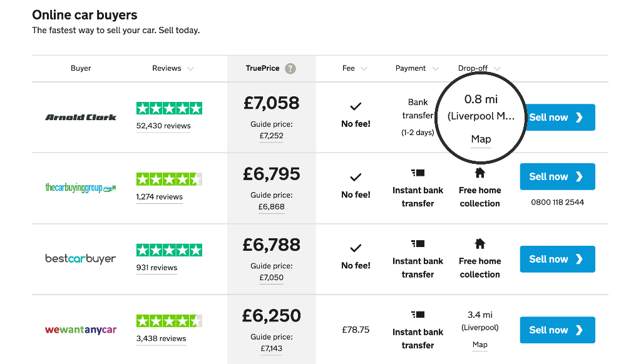641x364 pixels.
Task: Expand the Drop-off column sort chevron
Action: pos(498,69)
